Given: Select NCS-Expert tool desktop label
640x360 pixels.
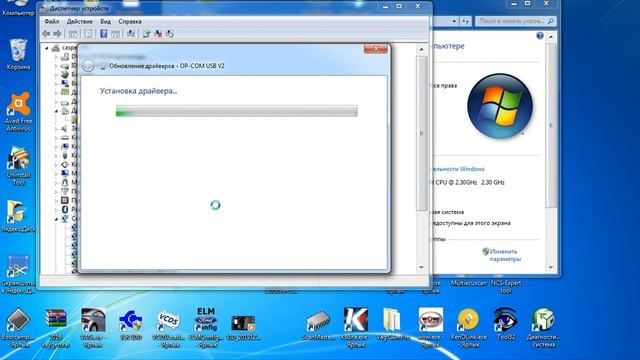Looking at the screenshot, I should [x=506, y=287].
